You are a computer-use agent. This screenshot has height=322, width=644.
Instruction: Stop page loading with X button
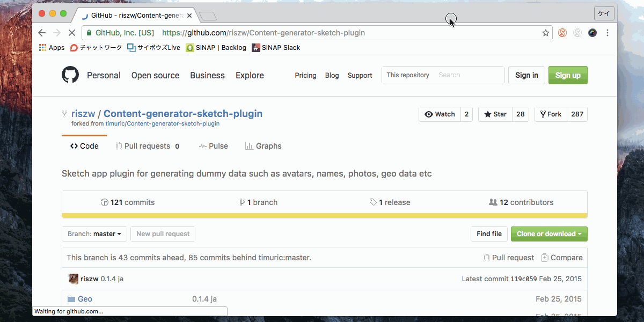(x=72, y=33)
